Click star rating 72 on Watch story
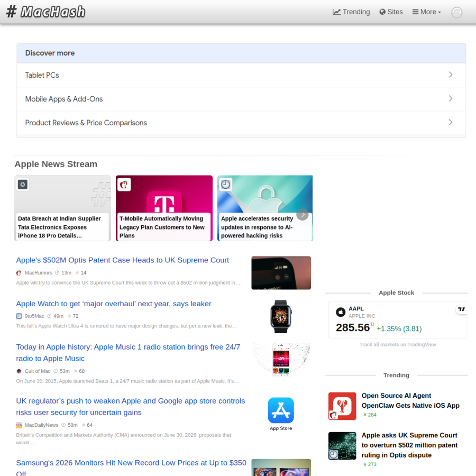476x476 pixels. point(73,316)
